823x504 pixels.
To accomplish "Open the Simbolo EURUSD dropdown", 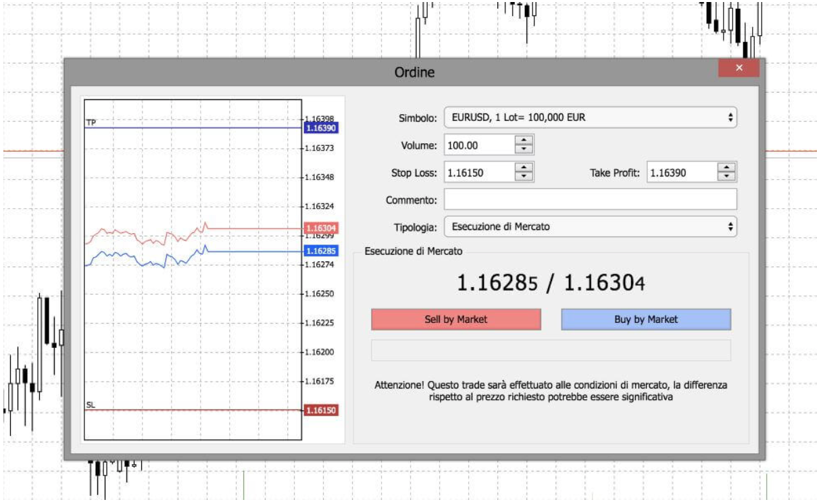I will tap(590, 118).
